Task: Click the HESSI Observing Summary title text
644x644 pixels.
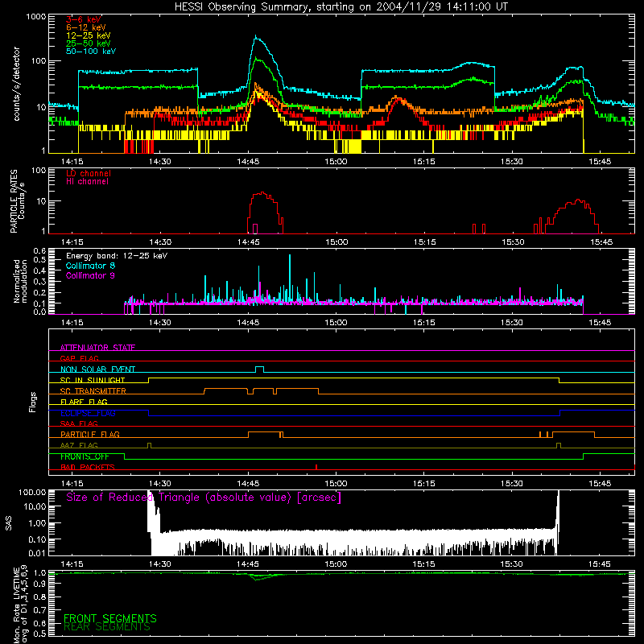Action: point(341,6)
